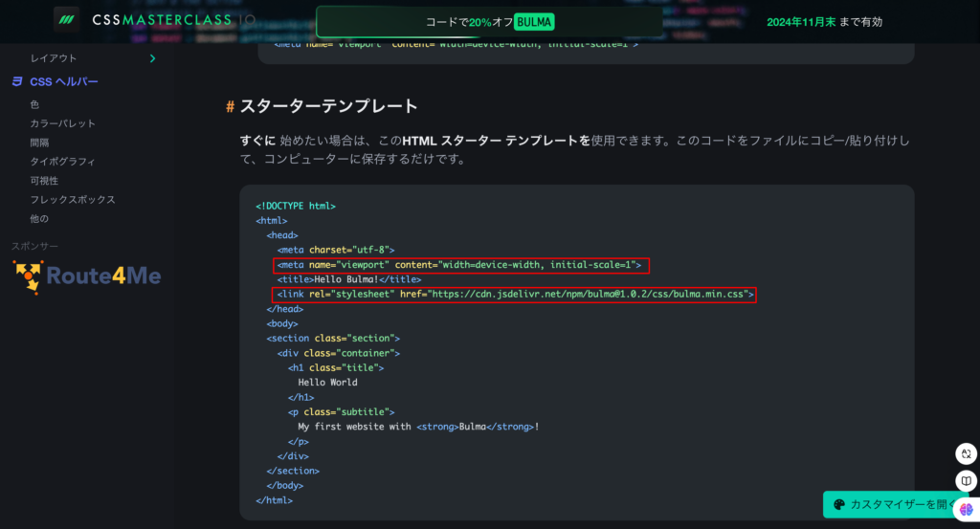Screen dimensions: 980x529
Task: Click the meta viewport code line
Action: point(459,265)
